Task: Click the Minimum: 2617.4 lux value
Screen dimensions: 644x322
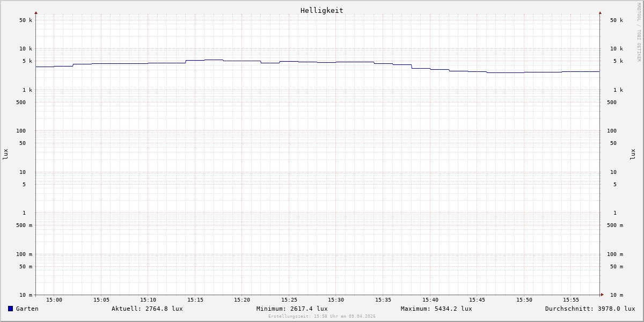Action: point(292,309)
